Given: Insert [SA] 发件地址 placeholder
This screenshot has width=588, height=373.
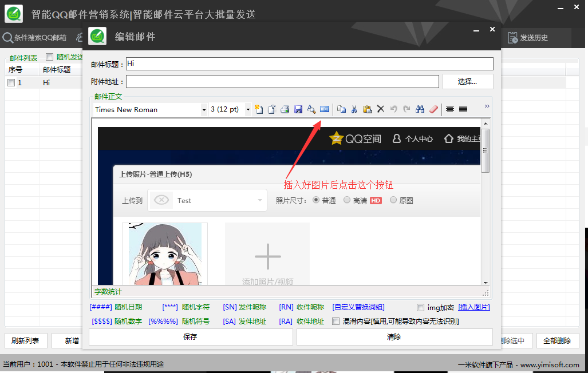Looking at the screenshot, I should [244, 322].
